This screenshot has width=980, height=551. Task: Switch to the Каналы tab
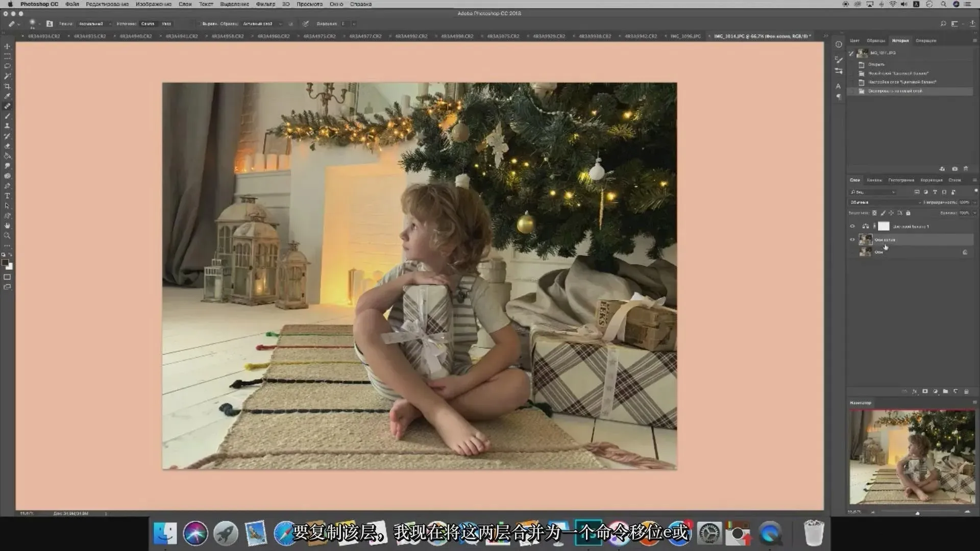tap(874, 180)
